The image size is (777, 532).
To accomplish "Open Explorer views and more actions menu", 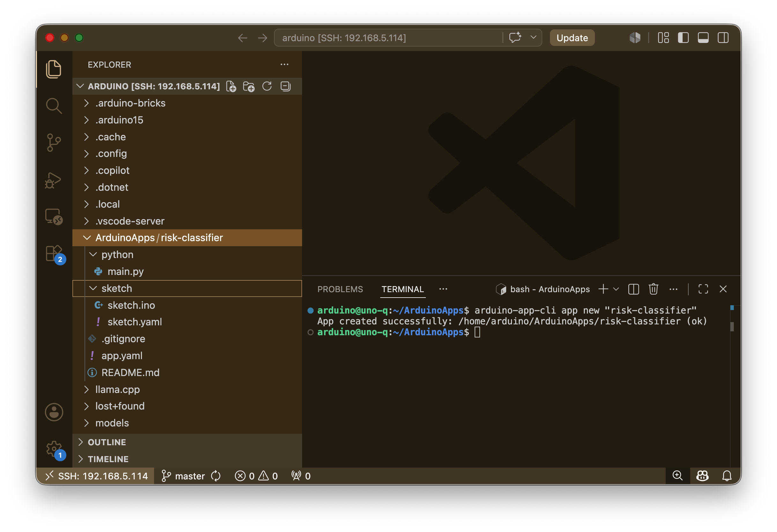I will 285,64.
